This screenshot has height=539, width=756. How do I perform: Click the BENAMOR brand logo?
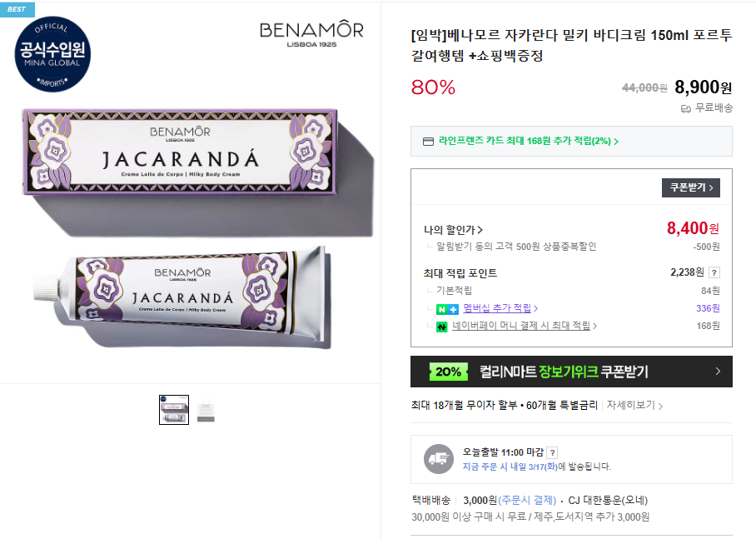[x=312, y=33]
